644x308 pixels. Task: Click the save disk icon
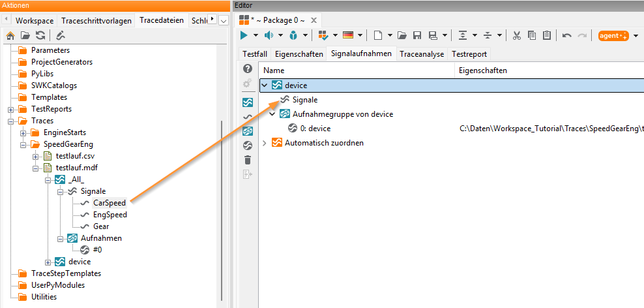tap(417, 36)
